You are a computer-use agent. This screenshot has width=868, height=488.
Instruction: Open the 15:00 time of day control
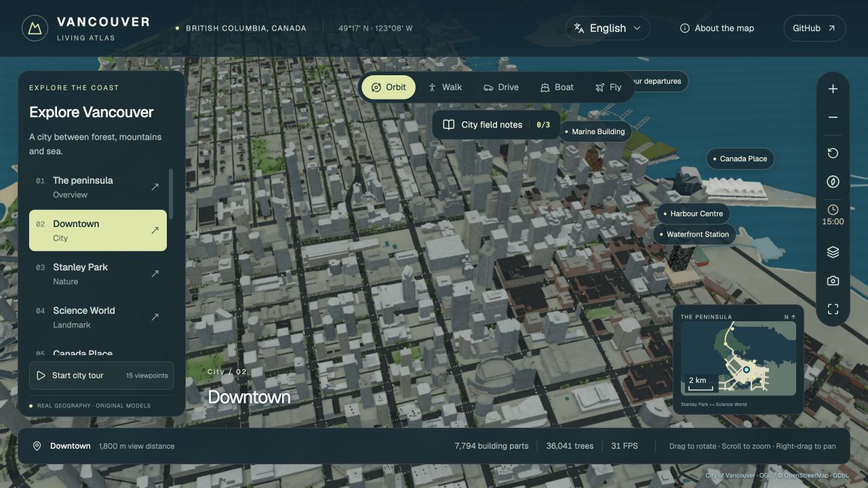833,215
